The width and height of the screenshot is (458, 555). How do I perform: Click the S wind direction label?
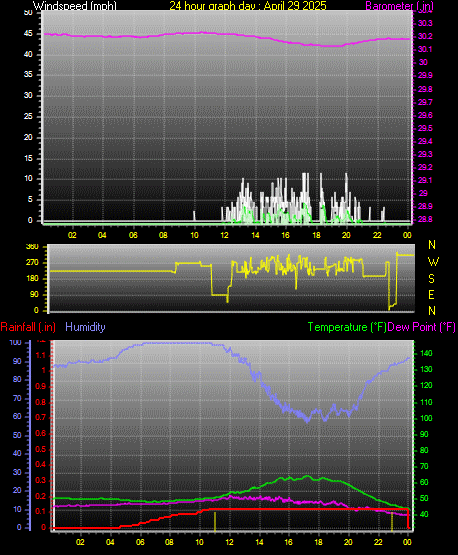click(x=431, y=279)
